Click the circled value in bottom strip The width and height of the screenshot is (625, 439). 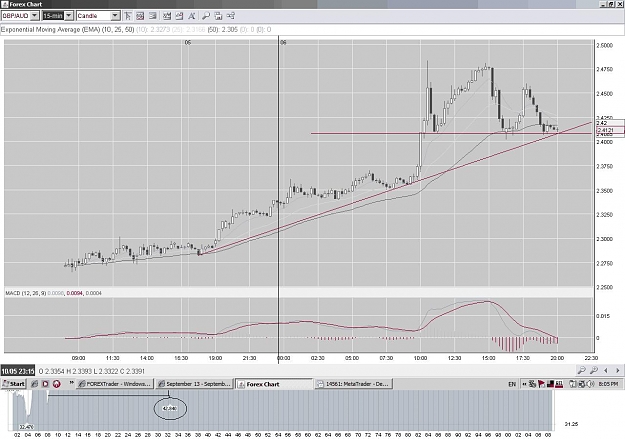[170, 408]
